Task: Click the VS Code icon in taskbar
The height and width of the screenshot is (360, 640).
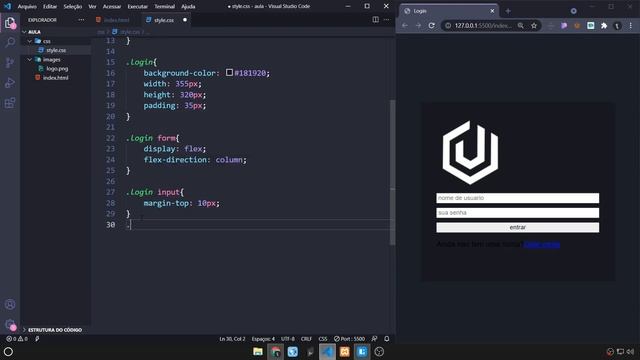Action: 327,351
